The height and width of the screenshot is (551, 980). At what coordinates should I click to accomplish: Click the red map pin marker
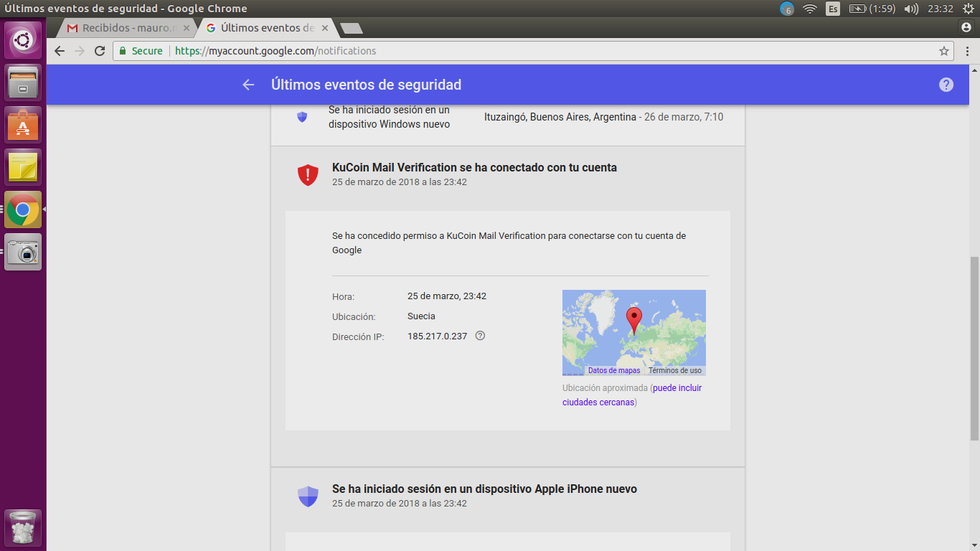pos(633,320)
